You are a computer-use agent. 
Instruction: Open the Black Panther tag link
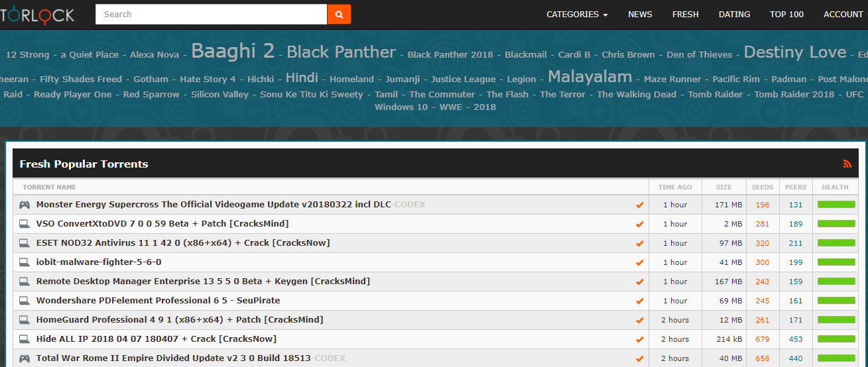tap(341, 52)
